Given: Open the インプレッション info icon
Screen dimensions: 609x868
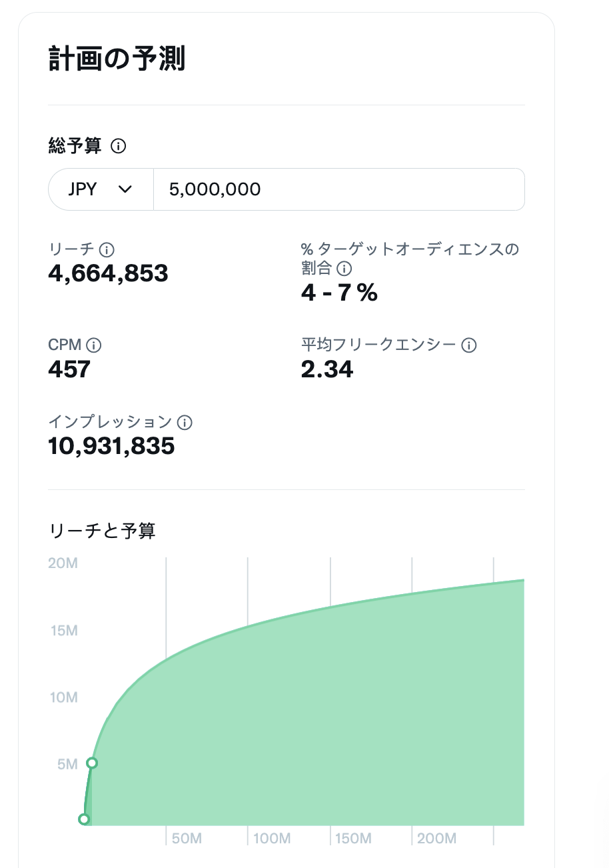Looking at the screenshot, I should click(185, 422).
